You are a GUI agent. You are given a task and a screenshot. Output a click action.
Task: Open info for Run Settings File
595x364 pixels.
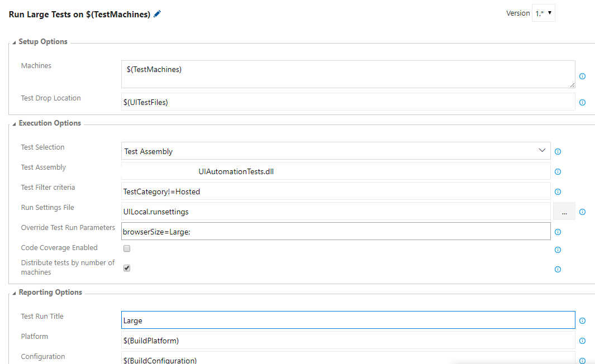coord(582,212)
